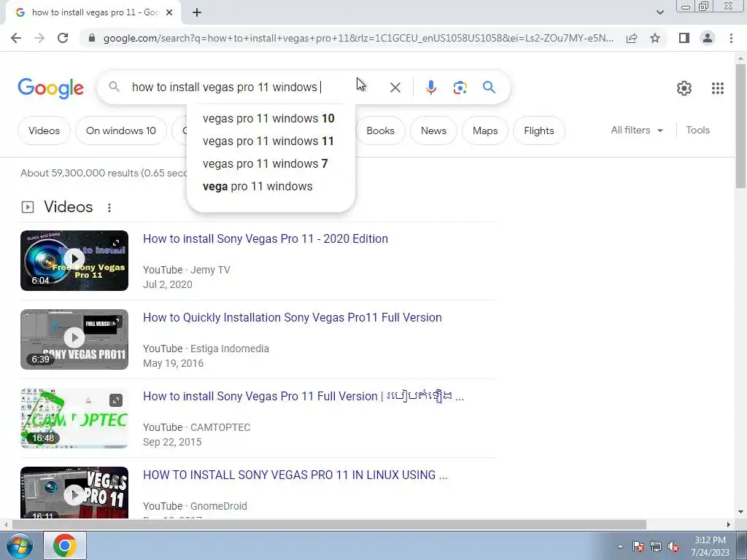The height and width of the screenshot is (560, 747).
Task: Click the Chrome address bar URL
Action: pyautogui.click(x=358, y=38)
